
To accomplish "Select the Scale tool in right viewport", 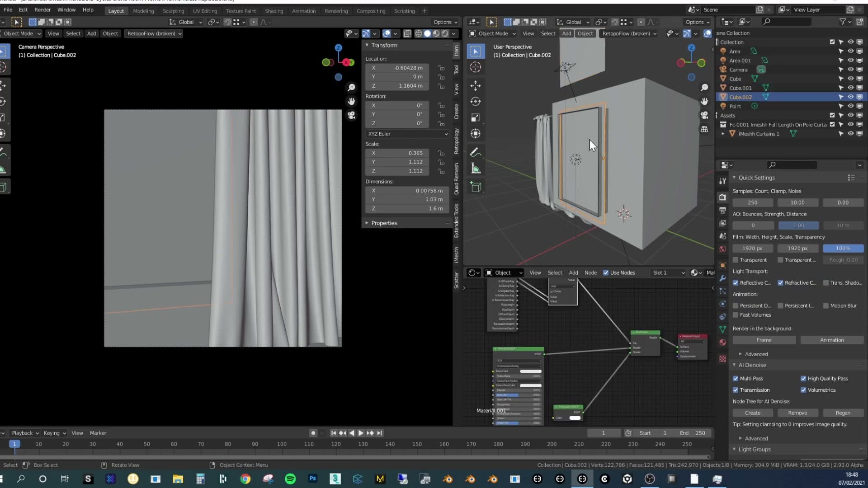I will coord(475,117).
